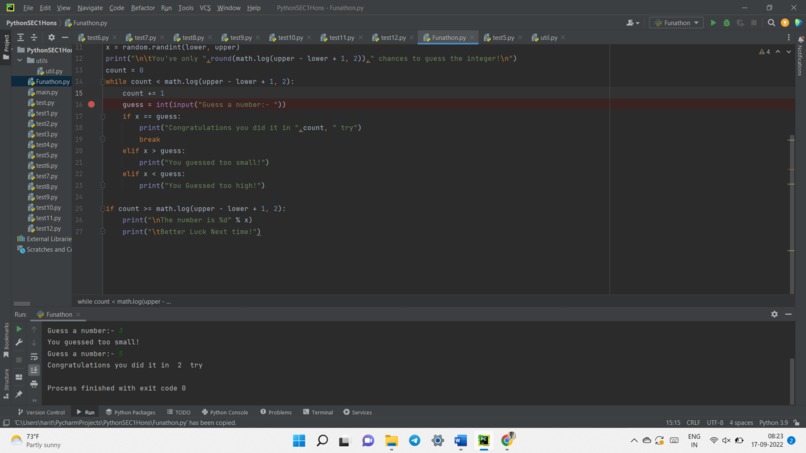Screen dimensions: 806x453
Task: Open the Funathon run configuration dropdown
Action: pyautogui.click(x=676, y=23)
